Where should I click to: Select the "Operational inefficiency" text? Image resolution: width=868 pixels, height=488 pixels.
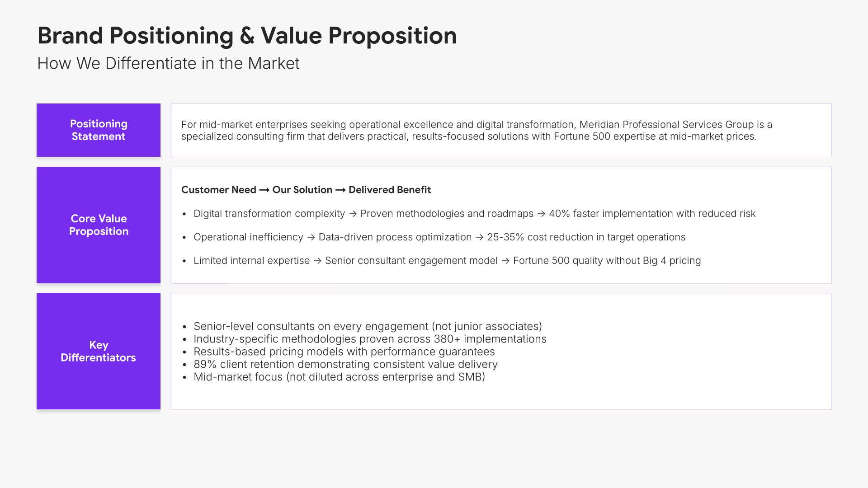[x=248, y=237]
